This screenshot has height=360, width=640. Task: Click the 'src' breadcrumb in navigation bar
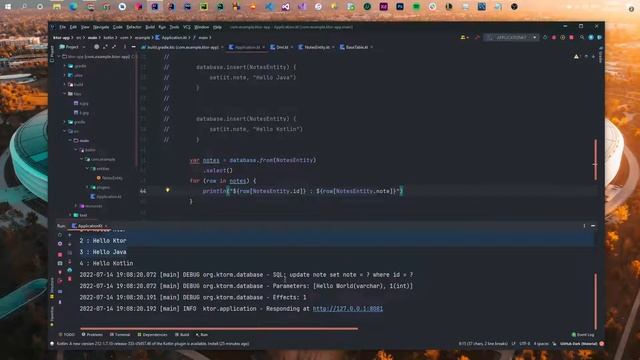point(78,38)
